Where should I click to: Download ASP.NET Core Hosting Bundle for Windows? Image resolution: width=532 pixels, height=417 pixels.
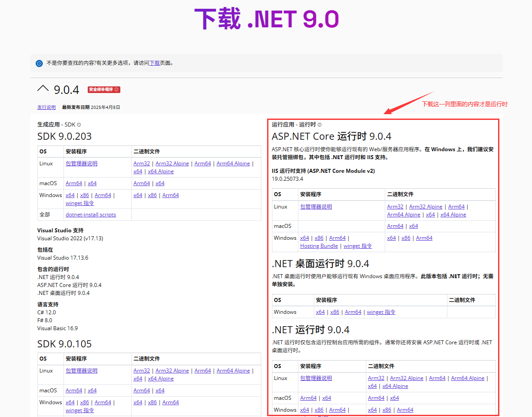point(319,246)
